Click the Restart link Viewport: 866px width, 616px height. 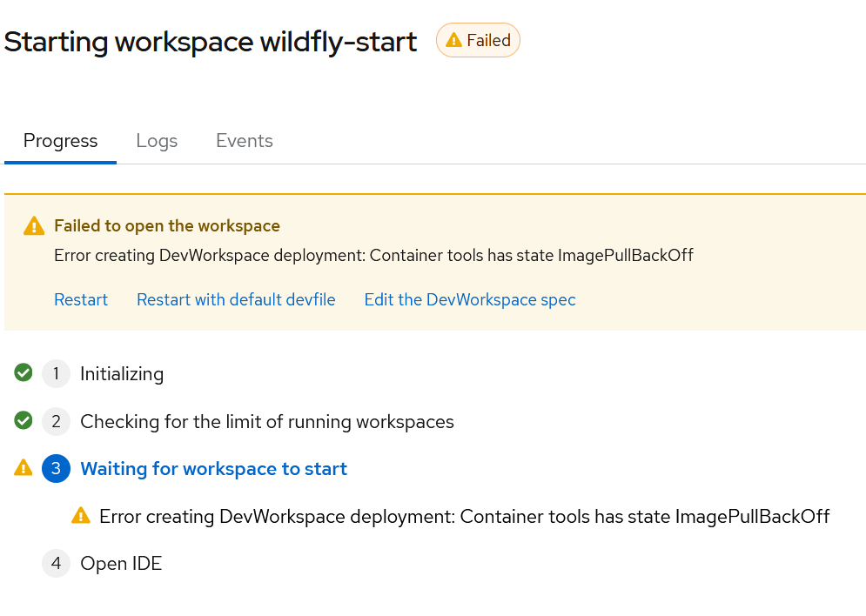coord(81,300)
